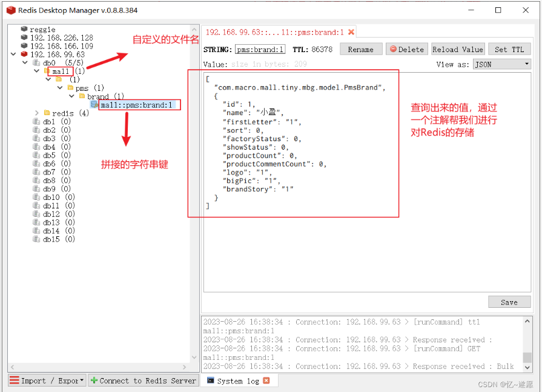Click the "firstLetter": "1" line

[x=262, y=122]
